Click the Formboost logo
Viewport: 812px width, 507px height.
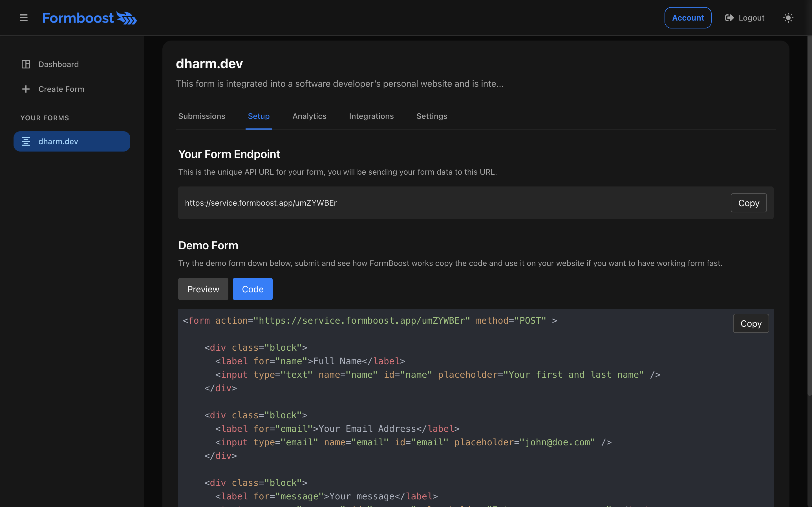pos(90,17)
